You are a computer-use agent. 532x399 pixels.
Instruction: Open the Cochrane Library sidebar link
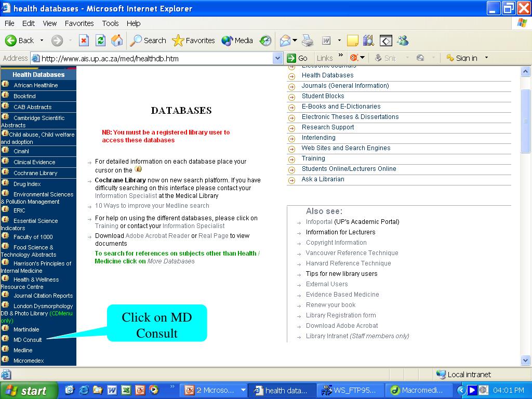click(35, 173)
